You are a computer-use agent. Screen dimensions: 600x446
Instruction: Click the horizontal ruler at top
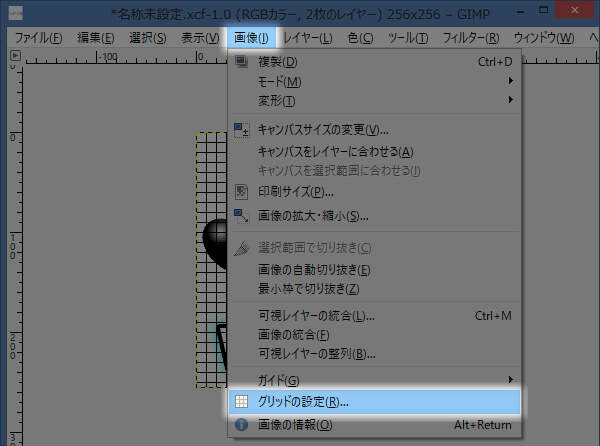[126, 57]
